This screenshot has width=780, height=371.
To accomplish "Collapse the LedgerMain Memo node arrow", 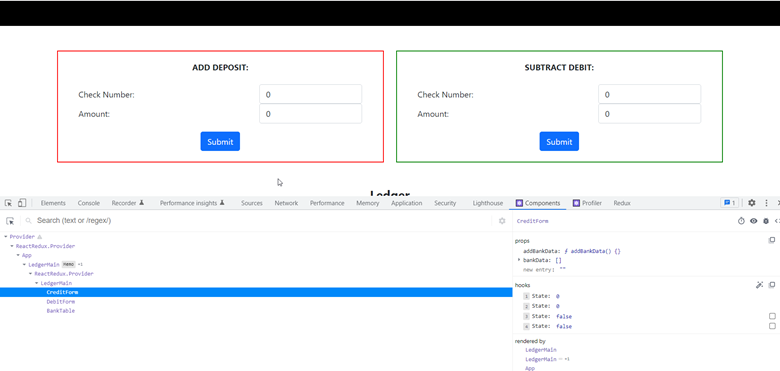I will (x=24, y=265).
